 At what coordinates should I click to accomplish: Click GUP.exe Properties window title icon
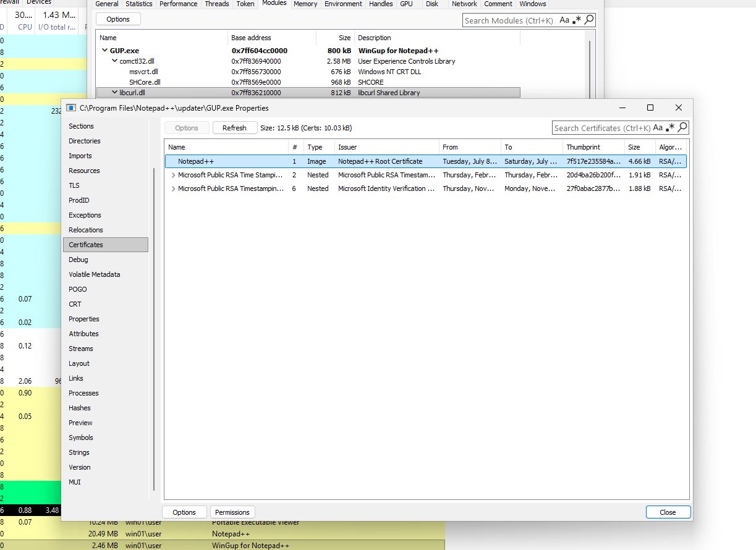pos(71,108)
